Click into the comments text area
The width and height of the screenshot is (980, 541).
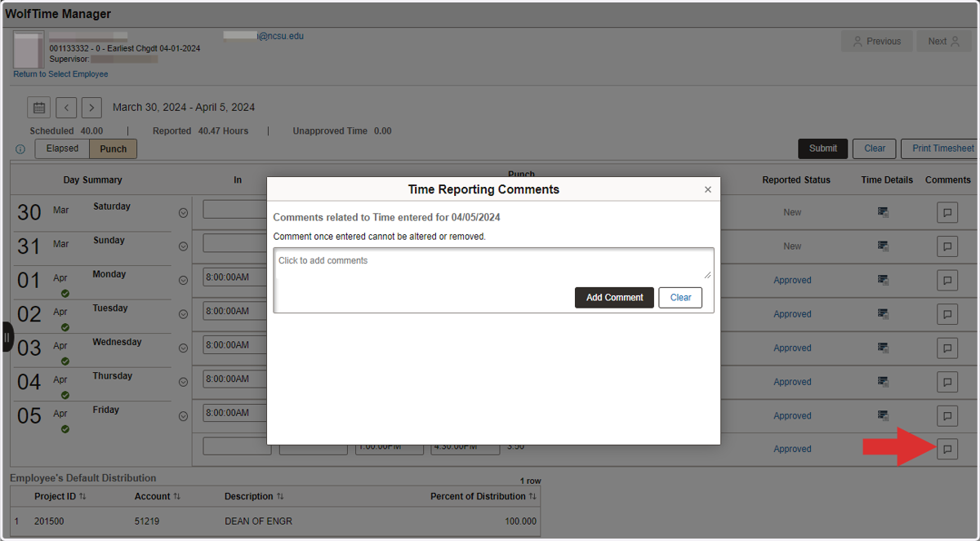point(493,265)
